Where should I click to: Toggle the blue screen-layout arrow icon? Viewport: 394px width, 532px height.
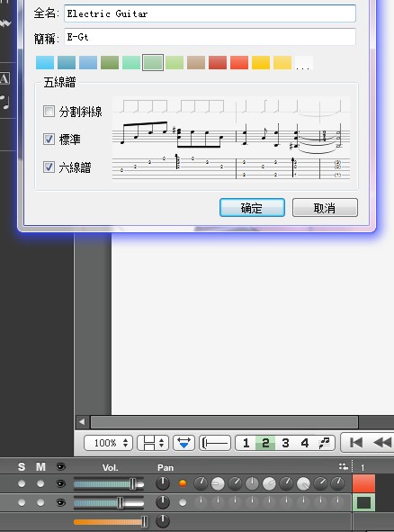click(x=184, y=443)
